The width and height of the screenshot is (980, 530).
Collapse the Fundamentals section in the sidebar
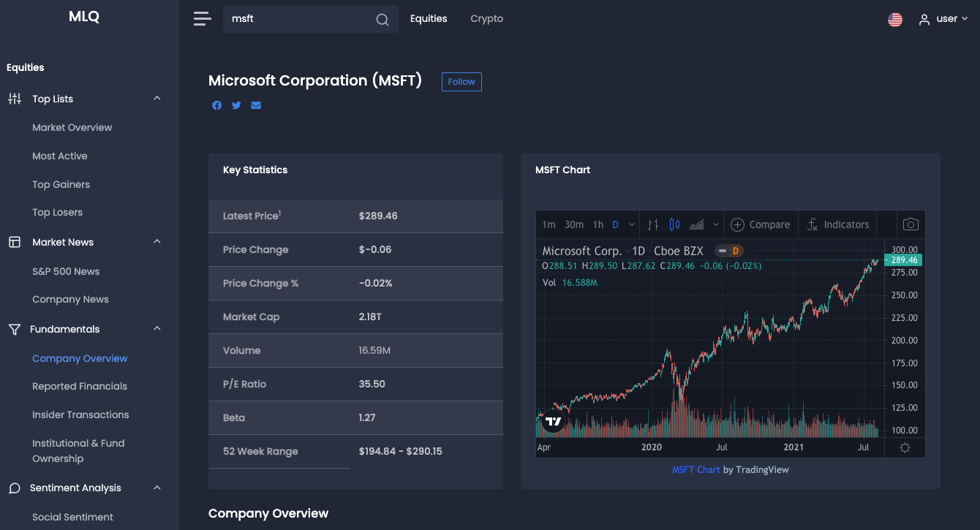click(x=157, y=329)
